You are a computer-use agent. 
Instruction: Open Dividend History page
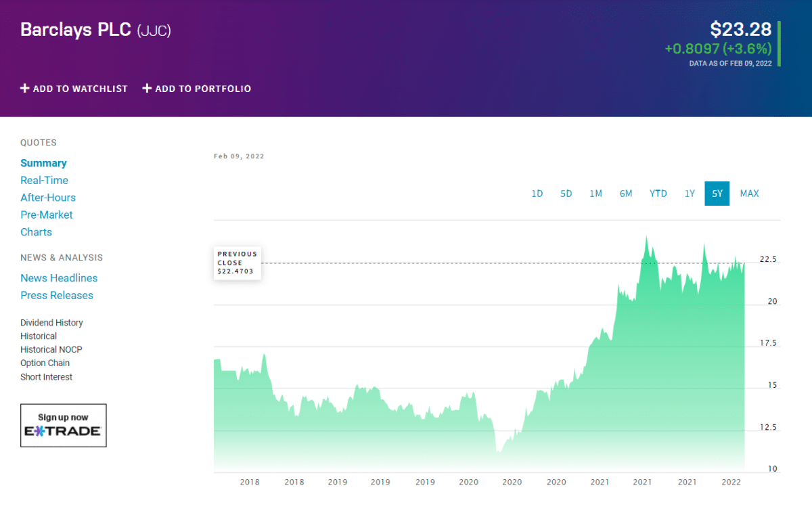51,323
